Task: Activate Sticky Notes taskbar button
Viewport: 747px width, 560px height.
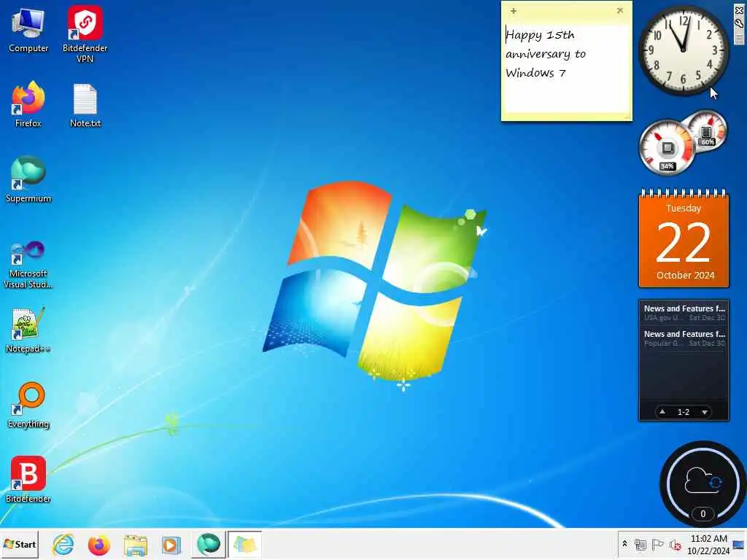Action: click(x=244, y=544)
